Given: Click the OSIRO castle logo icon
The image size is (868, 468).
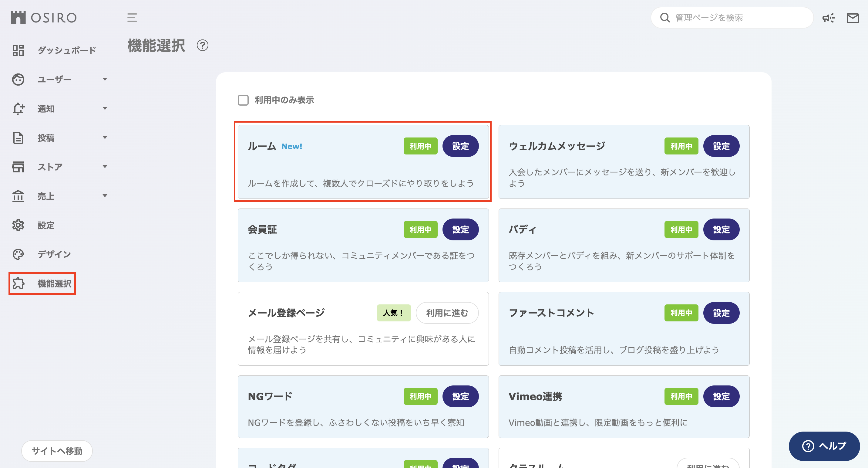Looking at the screenshot, I should pyautogui.click(x=18, y=18).
